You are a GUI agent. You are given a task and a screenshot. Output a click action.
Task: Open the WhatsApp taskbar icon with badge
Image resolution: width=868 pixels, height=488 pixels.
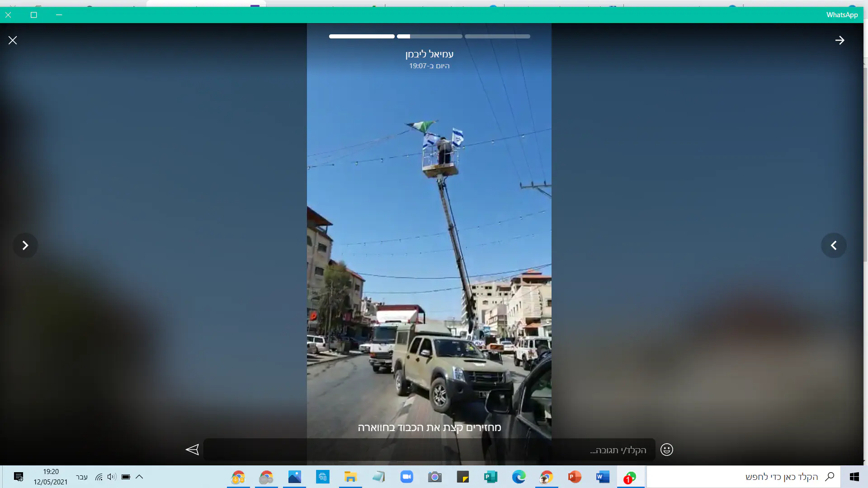(630, 477)
